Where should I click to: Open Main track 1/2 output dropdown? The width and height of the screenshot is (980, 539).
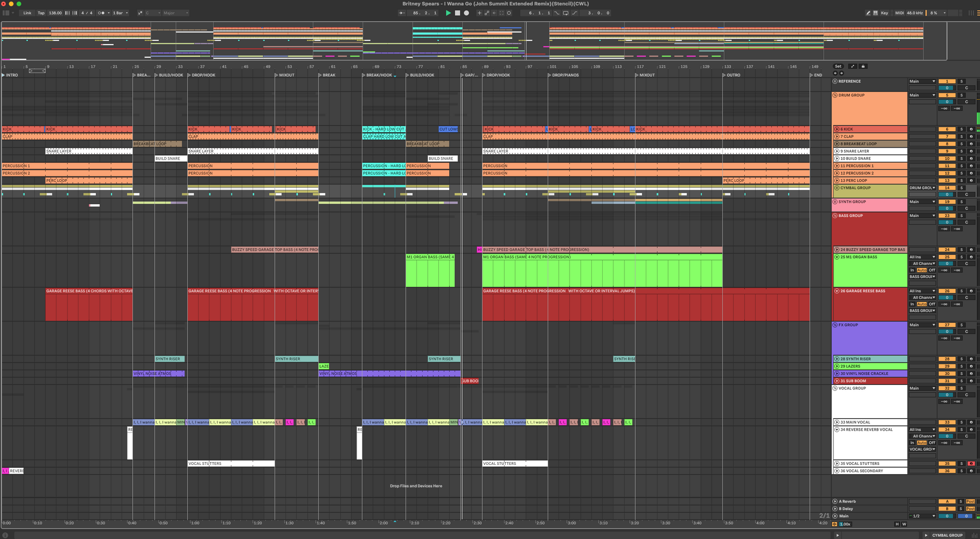(x=922, y=516)
